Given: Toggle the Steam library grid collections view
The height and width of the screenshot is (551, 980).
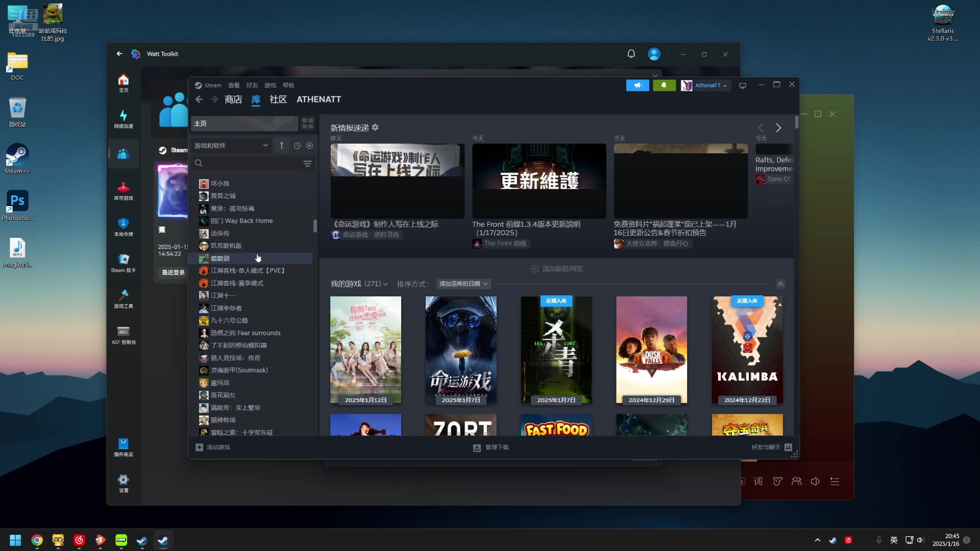Looking at the screenshot, I should pyautogui.click(x=308, y=123).
